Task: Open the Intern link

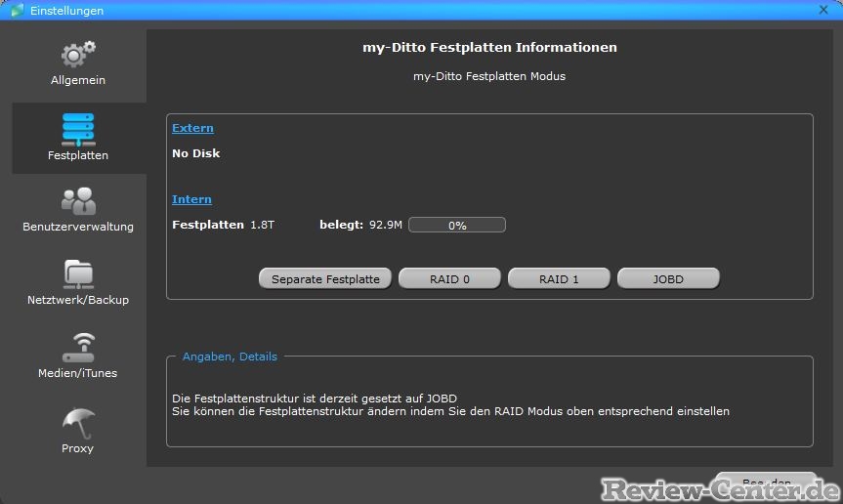Action: (191, 199)
